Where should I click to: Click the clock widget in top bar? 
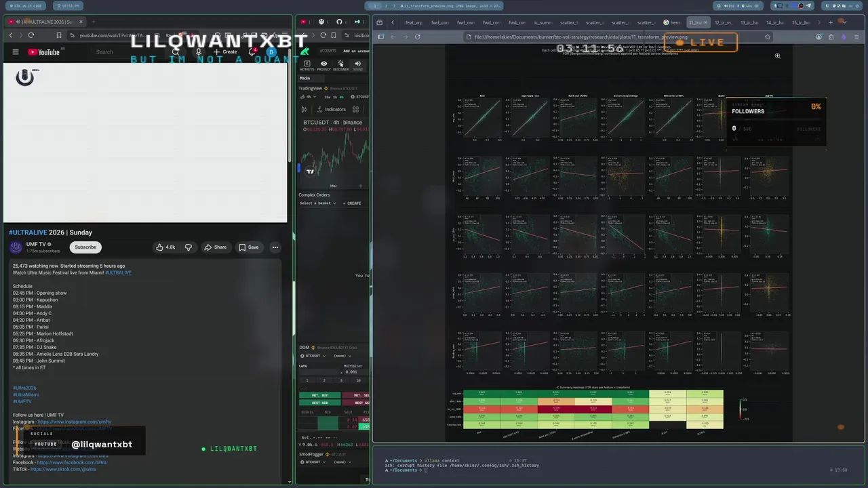68,5
